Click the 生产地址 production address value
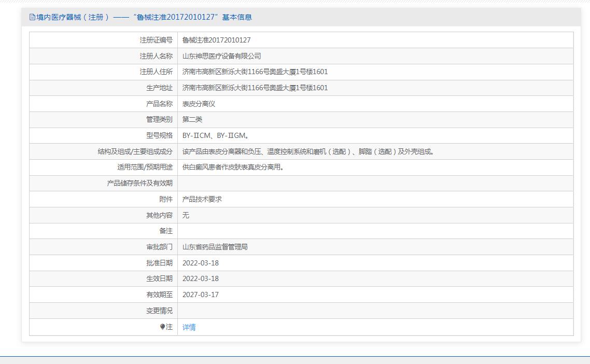590x364 pixels. [255, 88]
